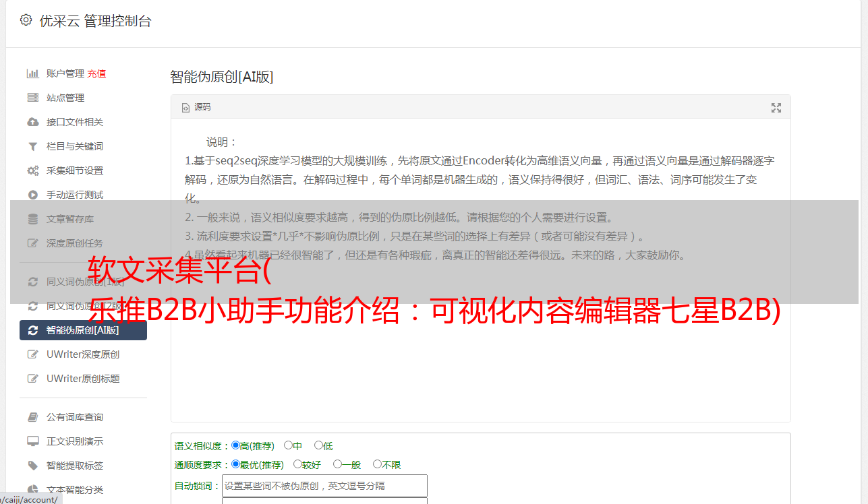
Task: Click the gears icon for 采集细节设置
Action: coord(32,170)
